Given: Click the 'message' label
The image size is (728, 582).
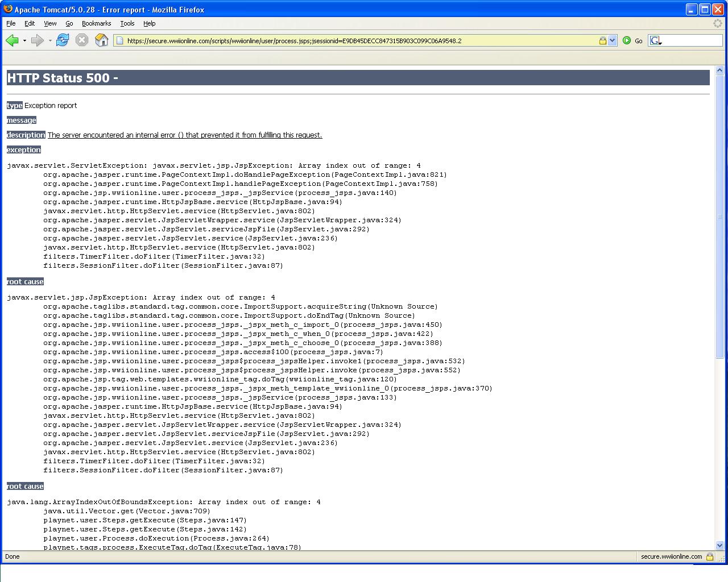Looking at the screenshot, I should 22,120.
